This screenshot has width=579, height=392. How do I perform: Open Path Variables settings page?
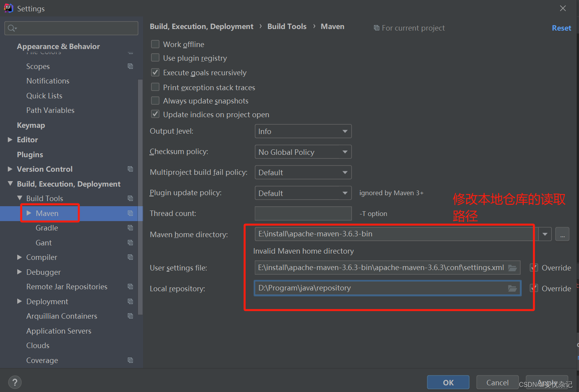(50, 110)
